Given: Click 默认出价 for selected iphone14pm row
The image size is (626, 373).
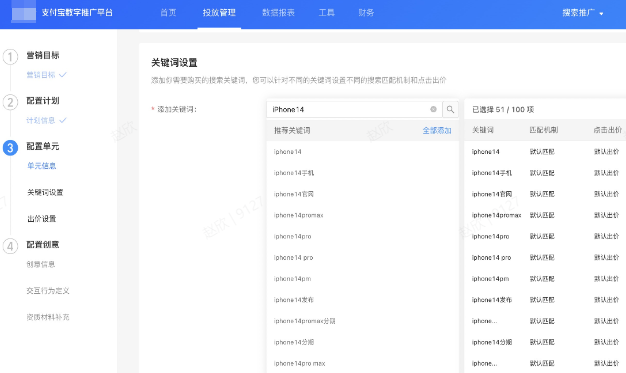Looking at the screenshot, I should (x=606, y=279).
